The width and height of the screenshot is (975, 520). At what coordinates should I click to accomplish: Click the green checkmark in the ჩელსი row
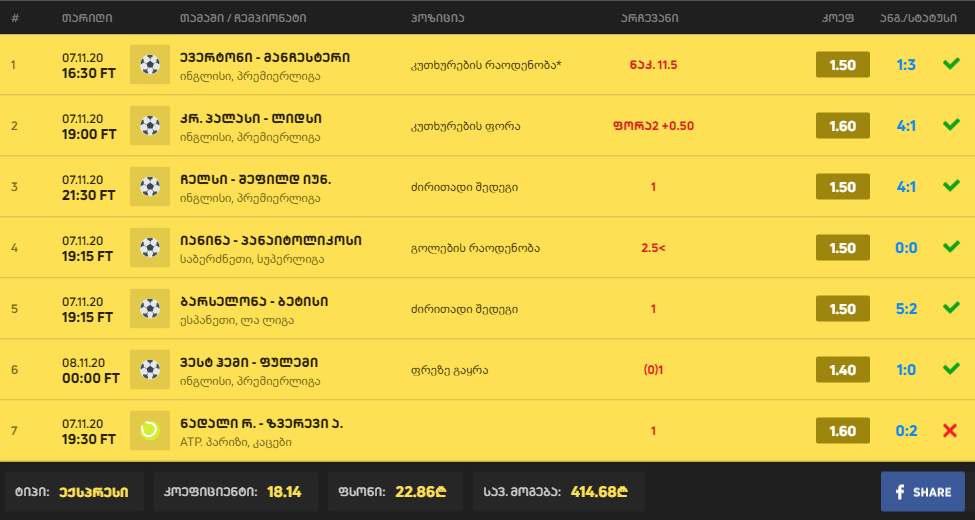click(x=951, y=185)
